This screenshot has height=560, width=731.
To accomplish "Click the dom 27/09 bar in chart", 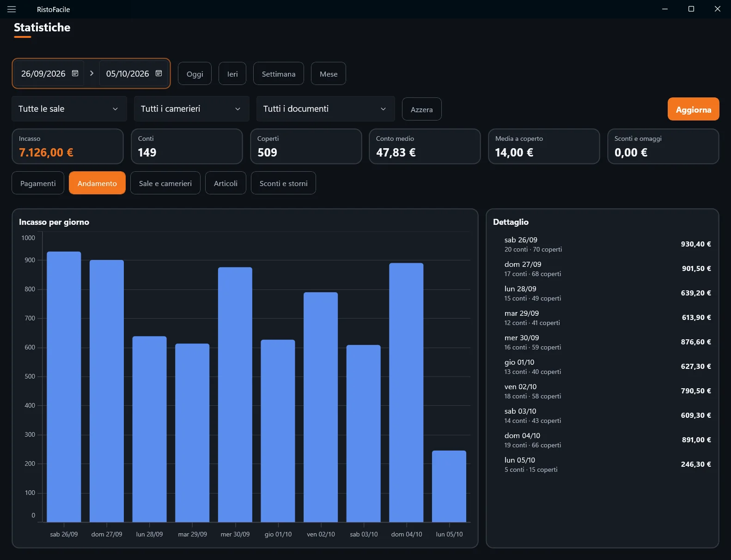I will tap(107, 391).
